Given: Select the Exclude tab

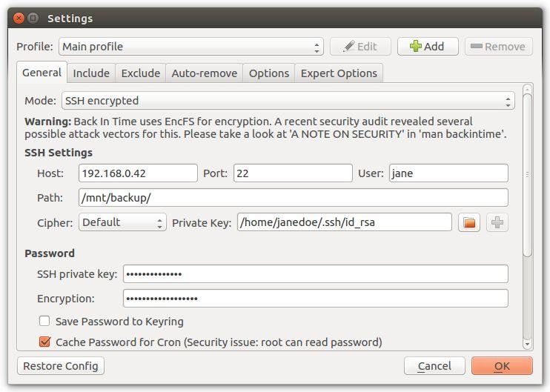Looking at the screenshot, I should point(141,73).
